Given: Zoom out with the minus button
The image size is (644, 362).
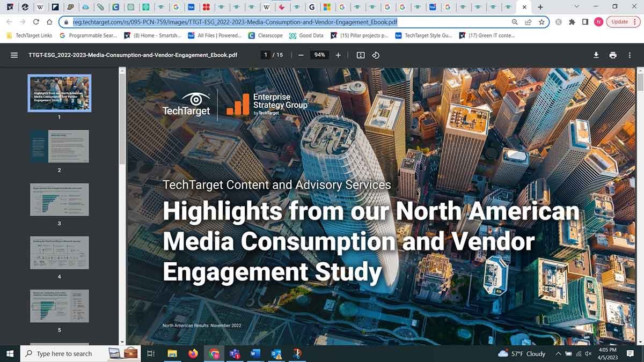Looking at the screenshot, I should 301,55.
